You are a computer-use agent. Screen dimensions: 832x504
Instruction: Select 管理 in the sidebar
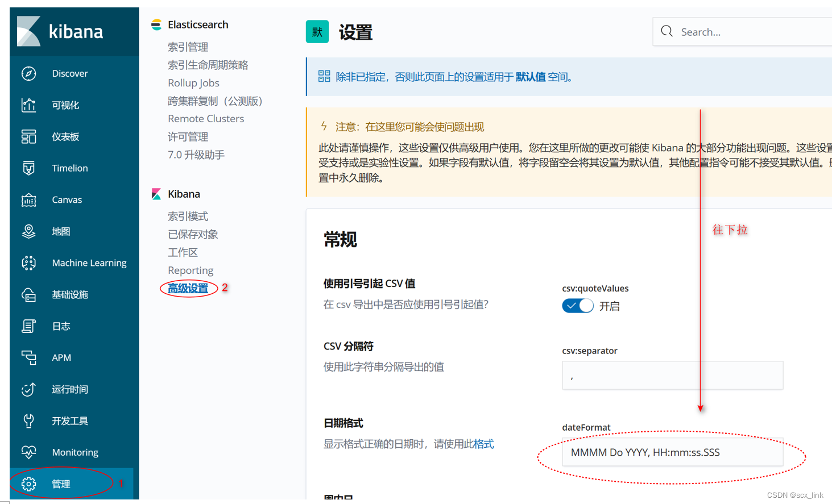61,484
